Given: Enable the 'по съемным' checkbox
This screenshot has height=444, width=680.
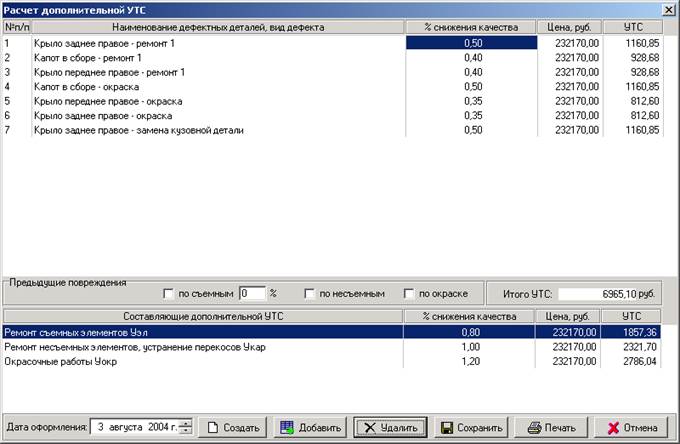Looking at the screenshot, I should (x=169, y=294).
